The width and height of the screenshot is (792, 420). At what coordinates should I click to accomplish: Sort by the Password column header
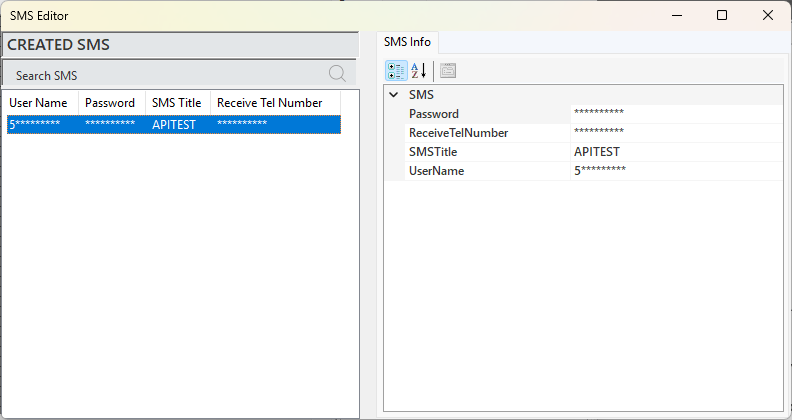pos(112,103)
